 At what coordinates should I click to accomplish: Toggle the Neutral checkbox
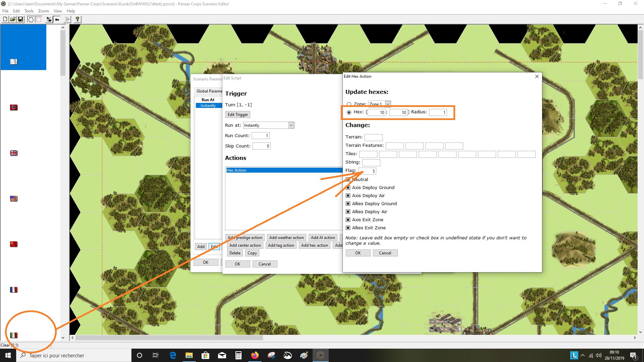tap(348, 180)
